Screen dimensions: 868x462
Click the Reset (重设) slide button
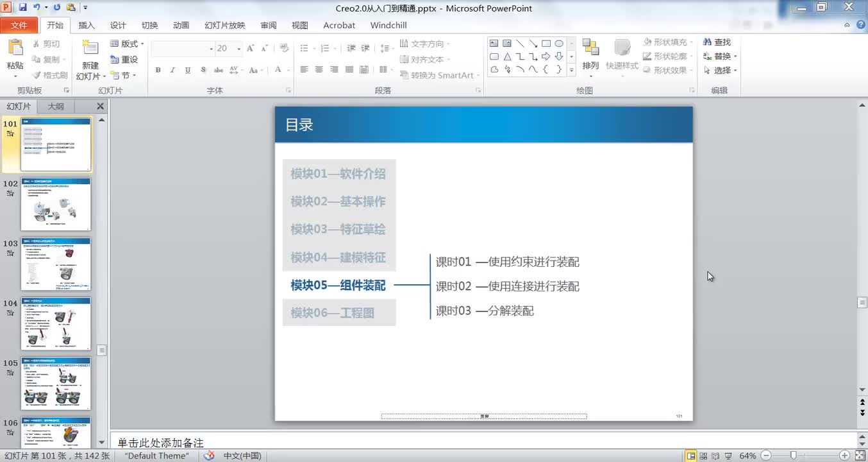(x=124, y=59)
